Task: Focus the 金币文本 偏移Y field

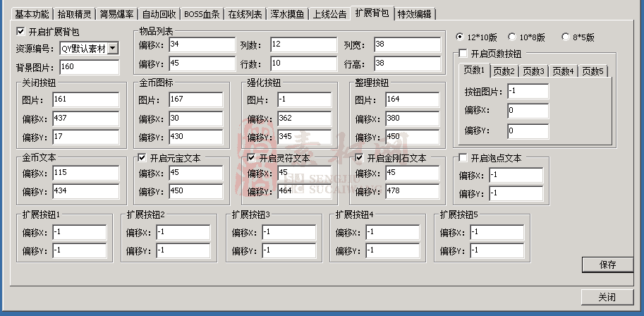Action: click(x=86, y=191)
